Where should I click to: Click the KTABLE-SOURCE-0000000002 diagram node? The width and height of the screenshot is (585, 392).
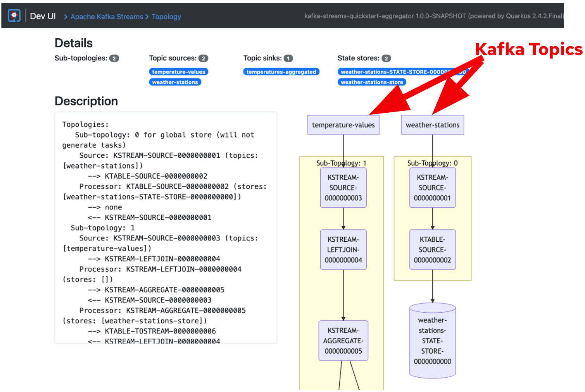tap(432, 250)
